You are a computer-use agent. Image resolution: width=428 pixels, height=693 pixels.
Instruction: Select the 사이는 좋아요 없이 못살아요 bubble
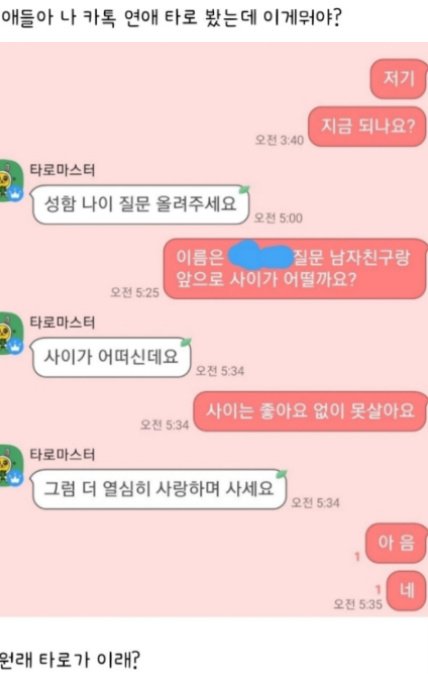tap(310, 411)
